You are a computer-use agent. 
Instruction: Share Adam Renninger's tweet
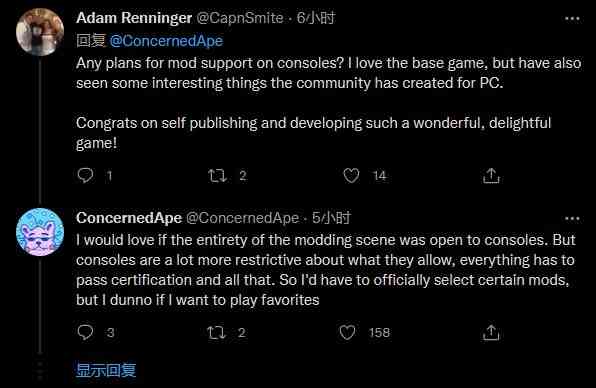pyautogui.click(x=491, y=176)
